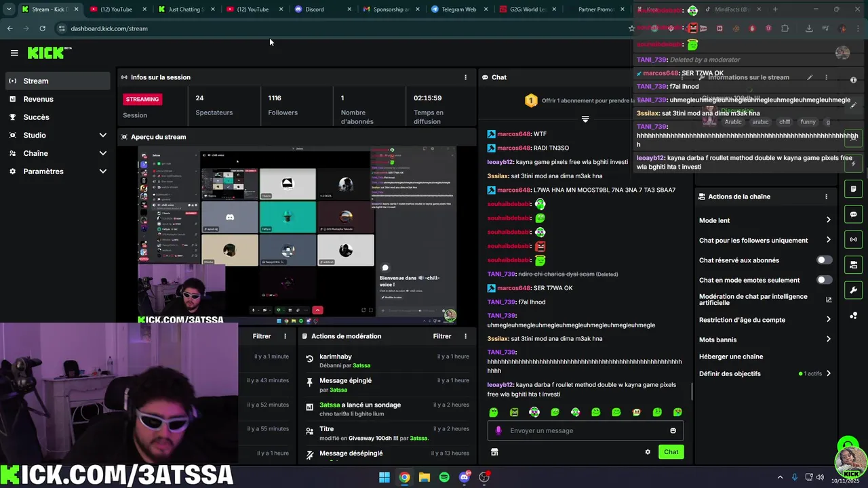This screenshot has width=868, height=488.
Task: Open the document icon in right sidebar
Action: (853, 189)
